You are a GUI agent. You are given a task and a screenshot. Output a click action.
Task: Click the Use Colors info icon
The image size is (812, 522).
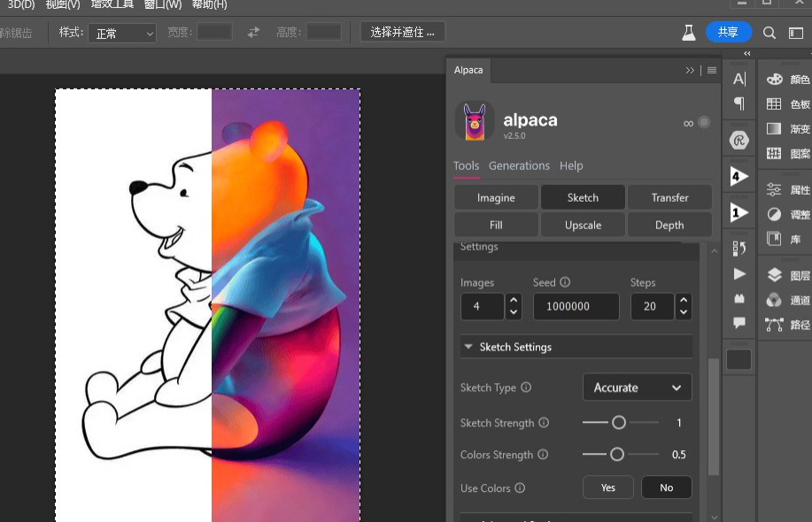(520, 487)
